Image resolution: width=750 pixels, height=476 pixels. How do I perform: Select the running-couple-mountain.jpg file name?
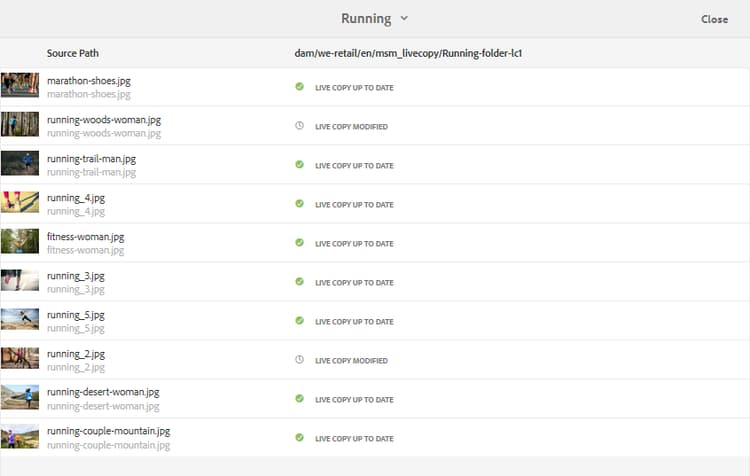[x=109, y=431]
